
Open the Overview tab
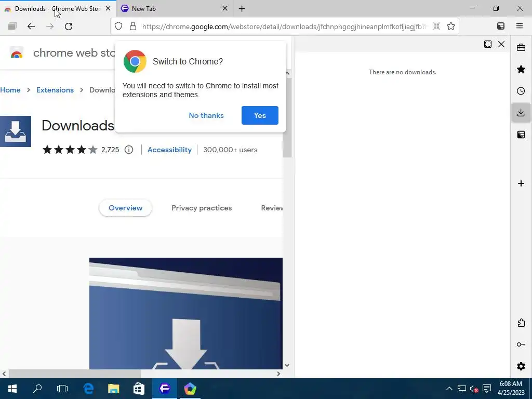point(125,208)
